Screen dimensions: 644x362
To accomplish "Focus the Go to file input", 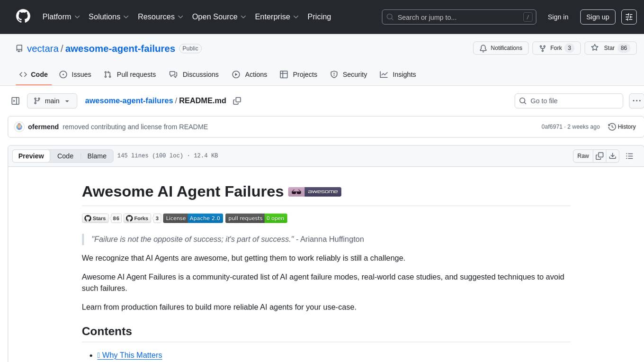I will coord(569,101).
